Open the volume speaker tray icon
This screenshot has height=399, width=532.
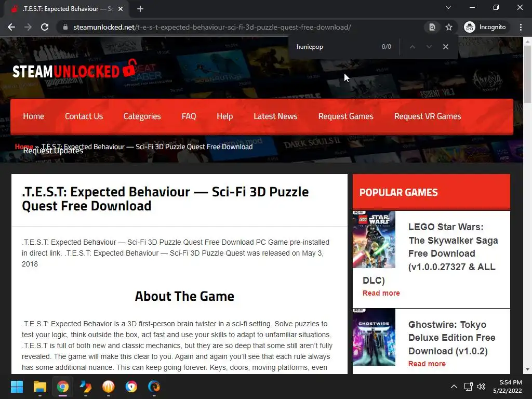pyautogui.click(x=481, y=387)
